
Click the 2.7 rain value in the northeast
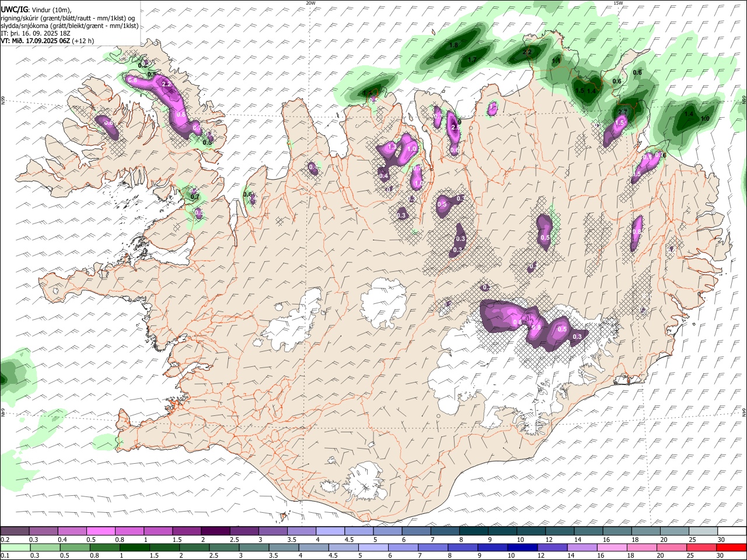coord(622,112)
